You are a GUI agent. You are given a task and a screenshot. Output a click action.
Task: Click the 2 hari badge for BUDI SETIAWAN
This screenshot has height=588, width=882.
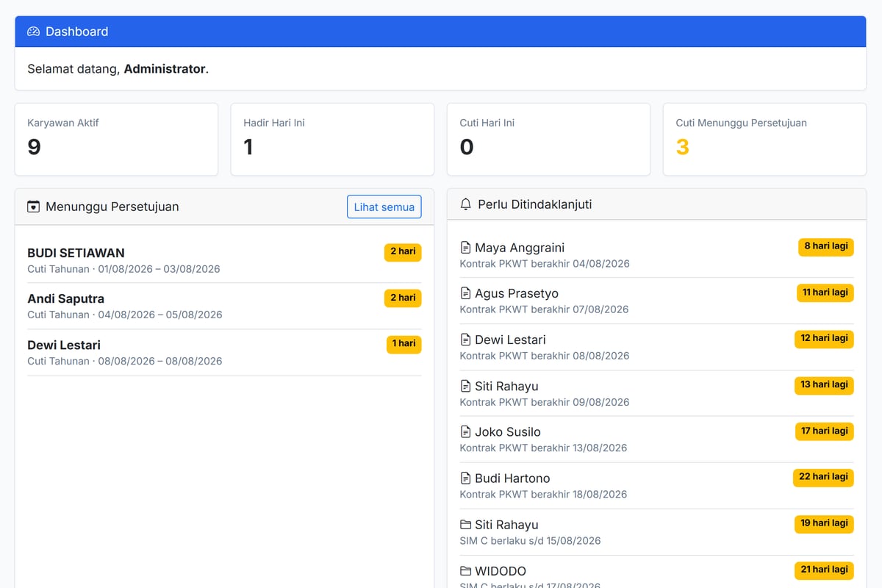pyautogui.click(x=403, y=252)
